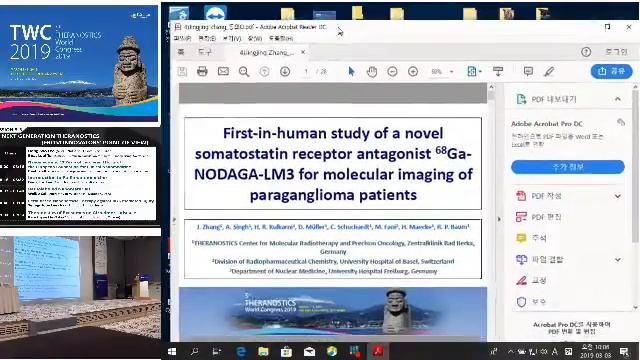
Task: Collapse the PDF Export panel chevron
Action: pos(618,99)
